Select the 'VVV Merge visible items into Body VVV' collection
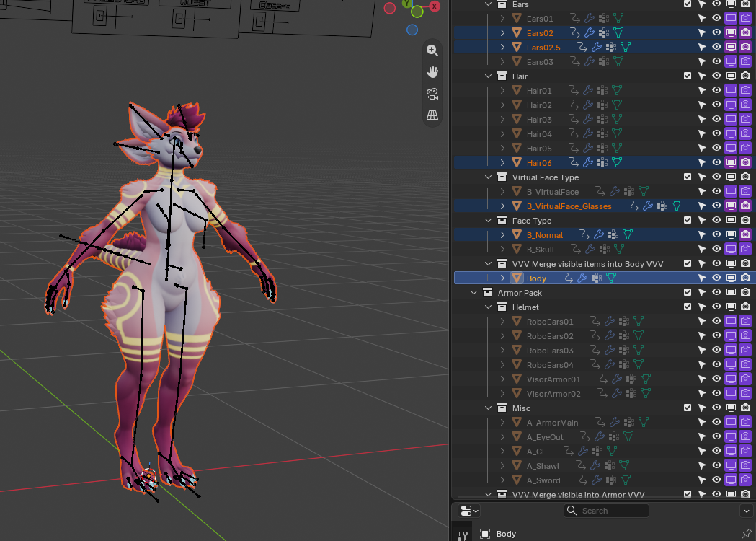The height and width of the screenshot is (541, 756). pyautogui.click(x=587, y=263)
